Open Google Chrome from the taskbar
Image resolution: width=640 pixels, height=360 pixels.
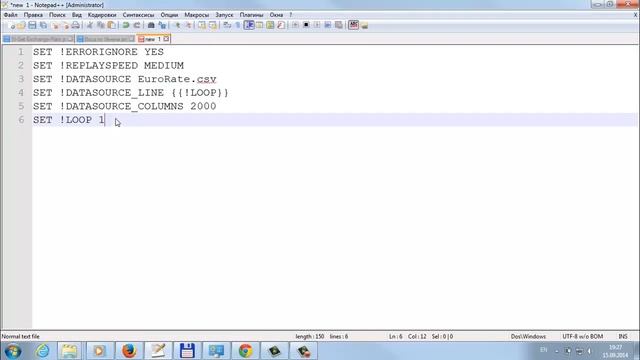(x=245, y=351)
